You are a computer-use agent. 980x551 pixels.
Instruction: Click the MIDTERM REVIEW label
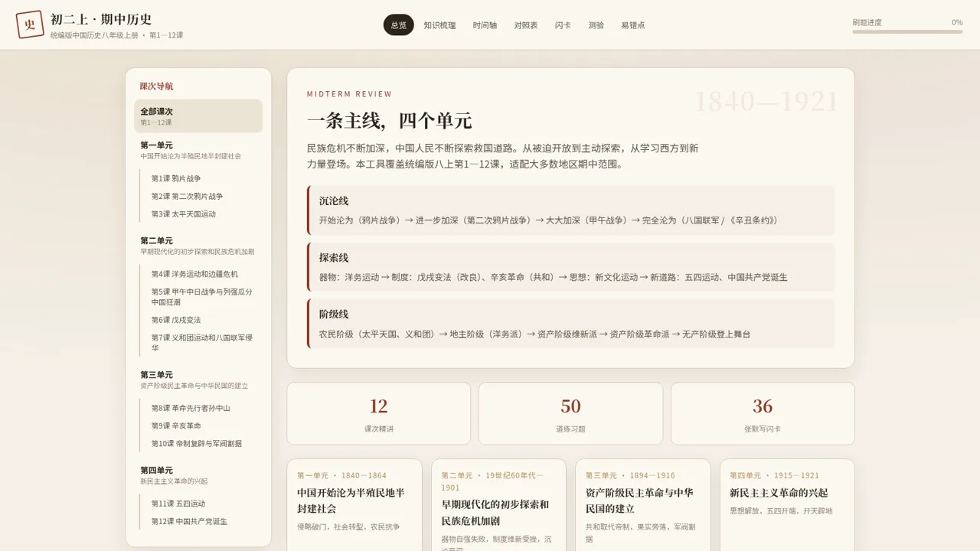click(x=349, y=94)
